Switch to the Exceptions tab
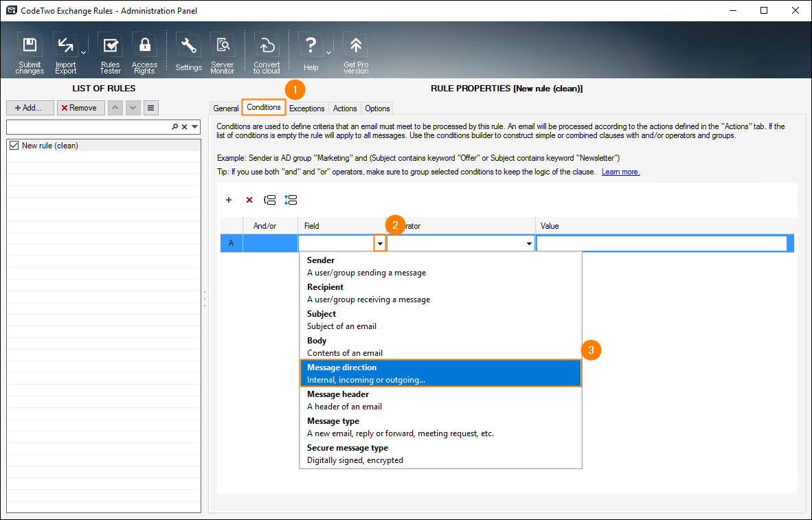This screenshot has width=812, height=520. 306,109
